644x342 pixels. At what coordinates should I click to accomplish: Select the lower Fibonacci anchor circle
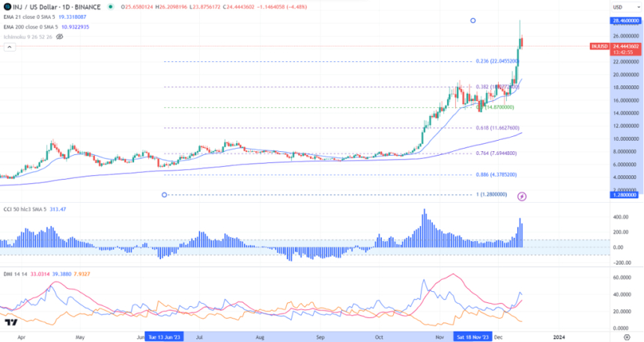163,195
